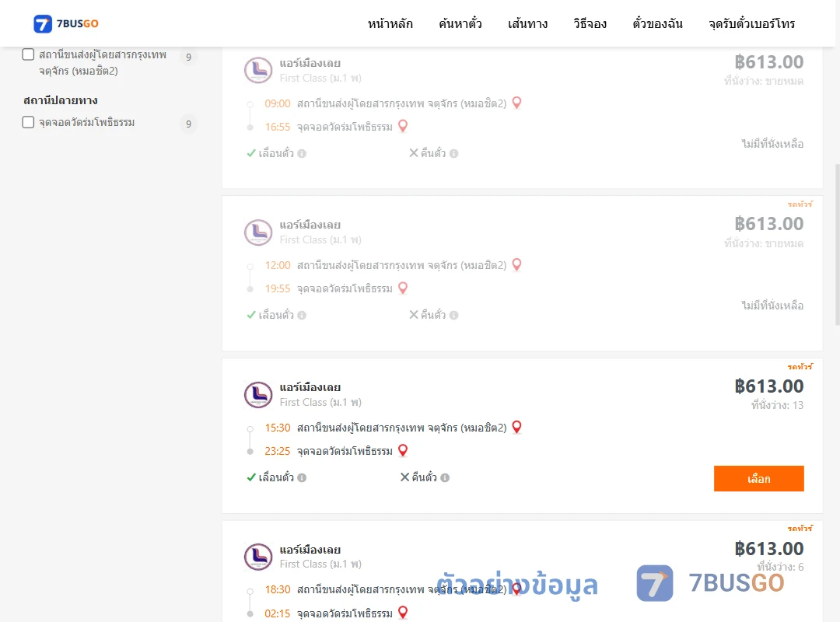Open map pin for 09:00 departure station
The image size is (840, 622).
(516, 103)
